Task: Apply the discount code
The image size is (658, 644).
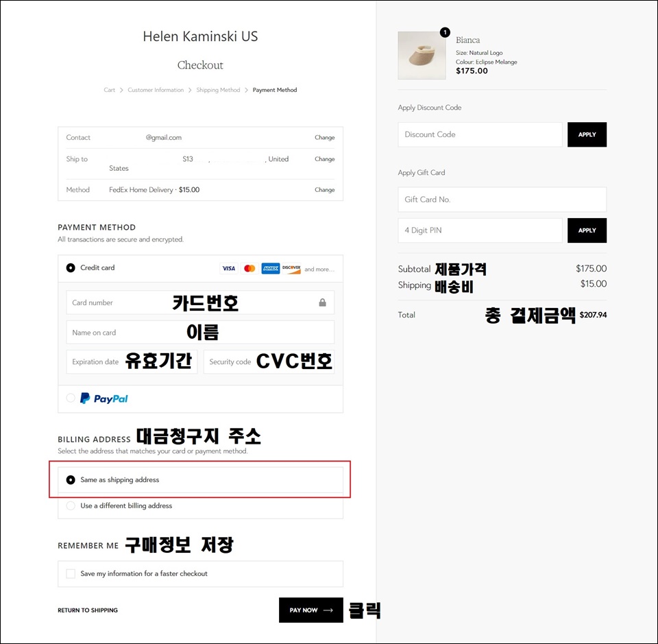Action: click(x=587, y=134)
